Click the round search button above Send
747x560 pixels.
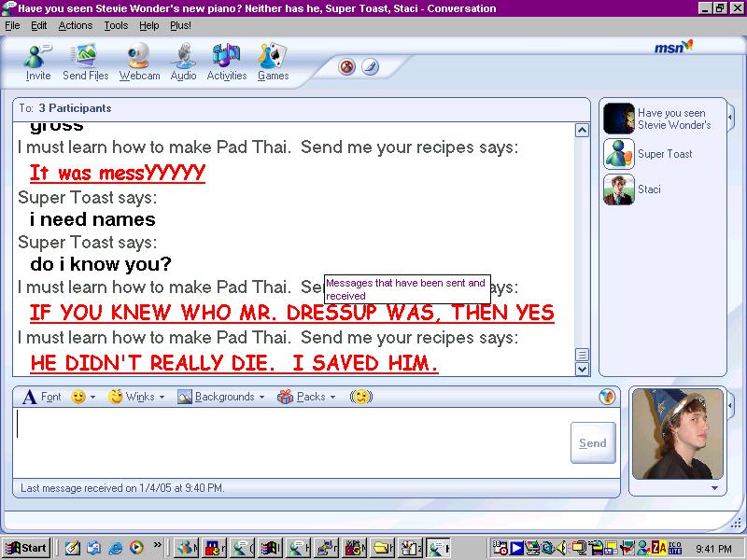tap(607, 397)
